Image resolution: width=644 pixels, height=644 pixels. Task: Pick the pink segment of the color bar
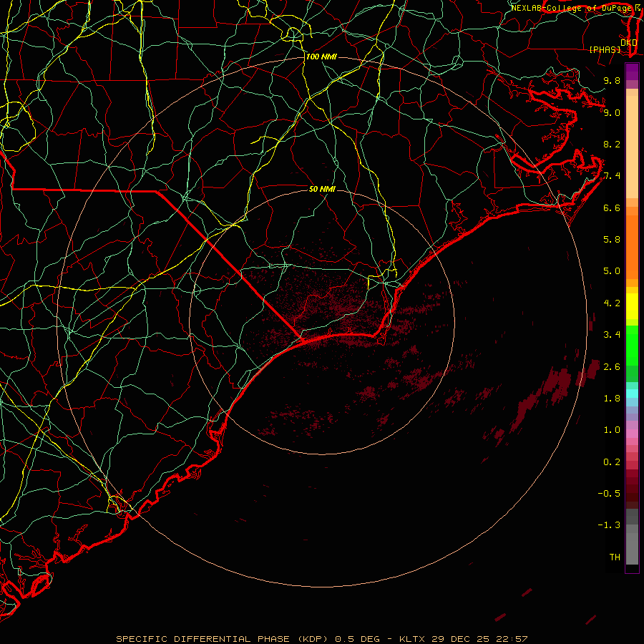click(x=632, y=434)
